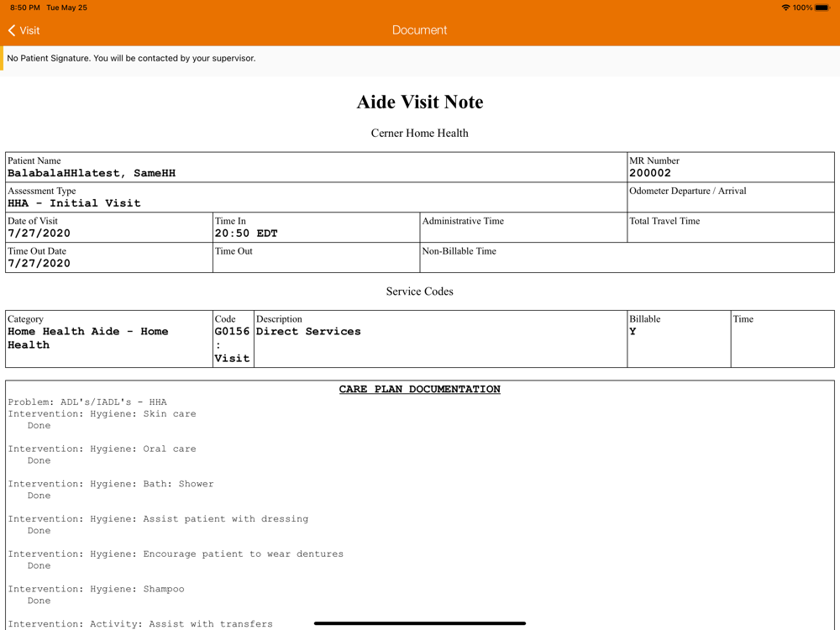Tap the 'Non-Billable Time' cell

point(627,257)
